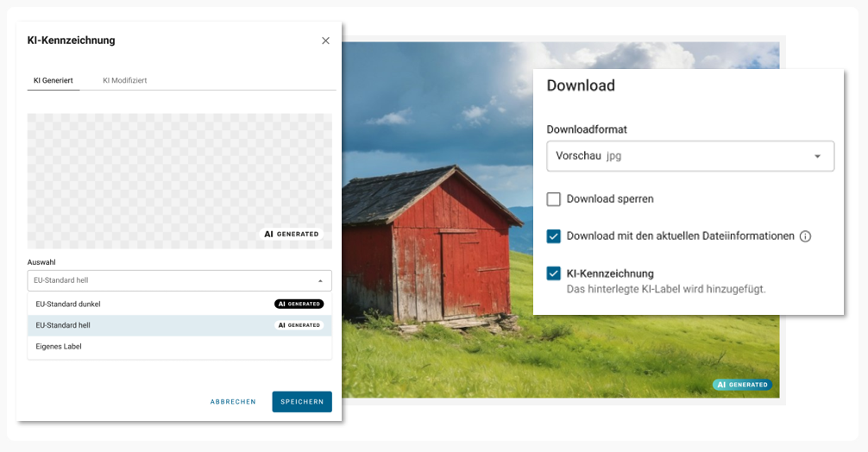Cancel with the ABBRECHEN button
The image size is (868, 452).
click(233, 402)
